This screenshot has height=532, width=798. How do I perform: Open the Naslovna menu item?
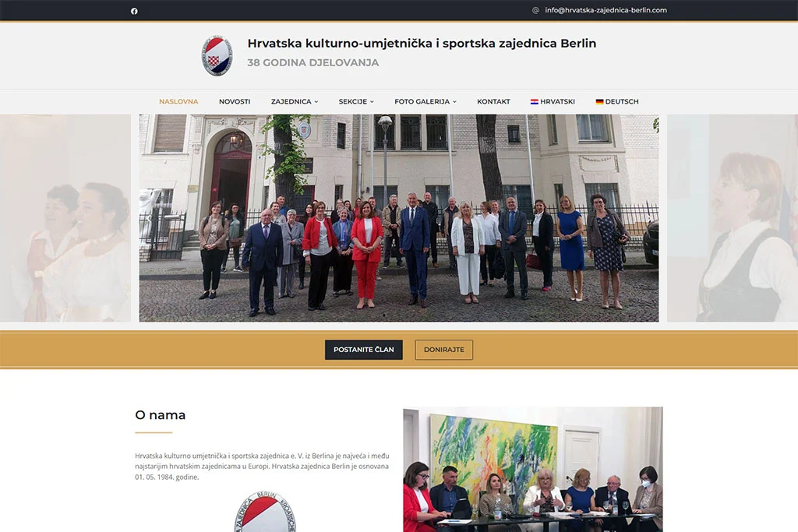(x=178, y=102)
